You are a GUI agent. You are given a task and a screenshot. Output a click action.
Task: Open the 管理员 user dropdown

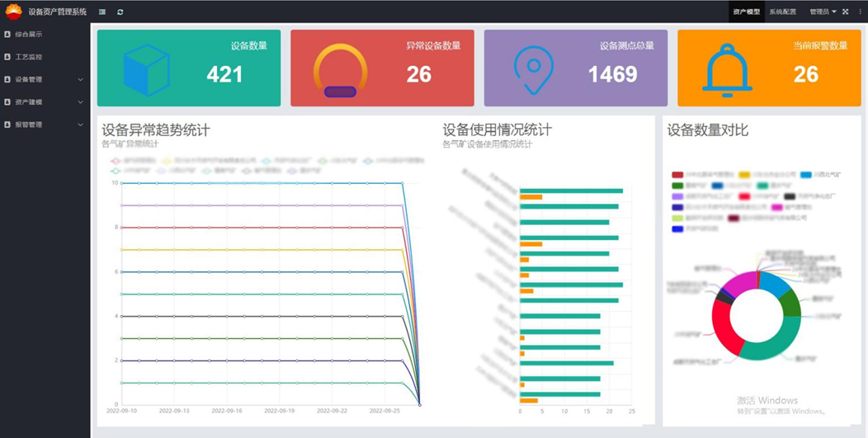823,12
